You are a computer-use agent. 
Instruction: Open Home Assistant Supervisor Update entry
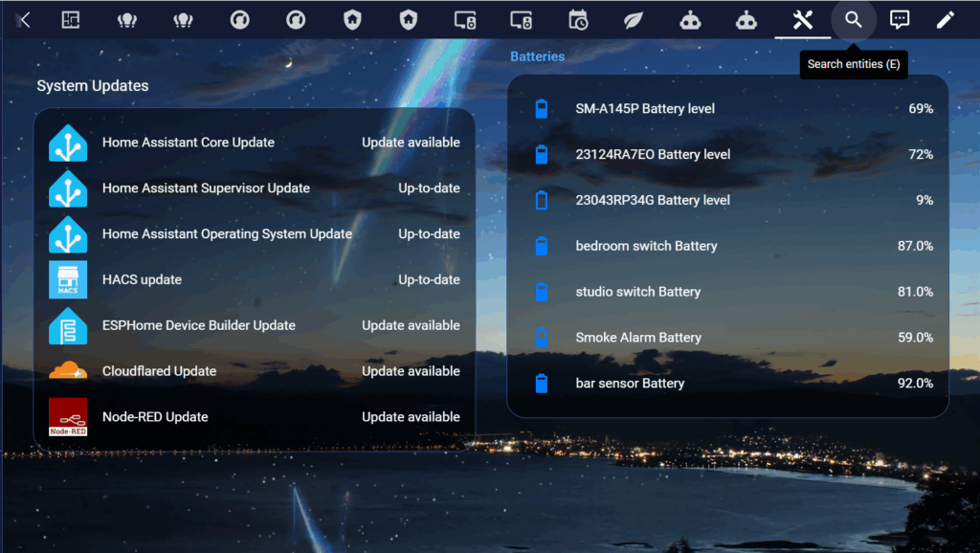207,188
